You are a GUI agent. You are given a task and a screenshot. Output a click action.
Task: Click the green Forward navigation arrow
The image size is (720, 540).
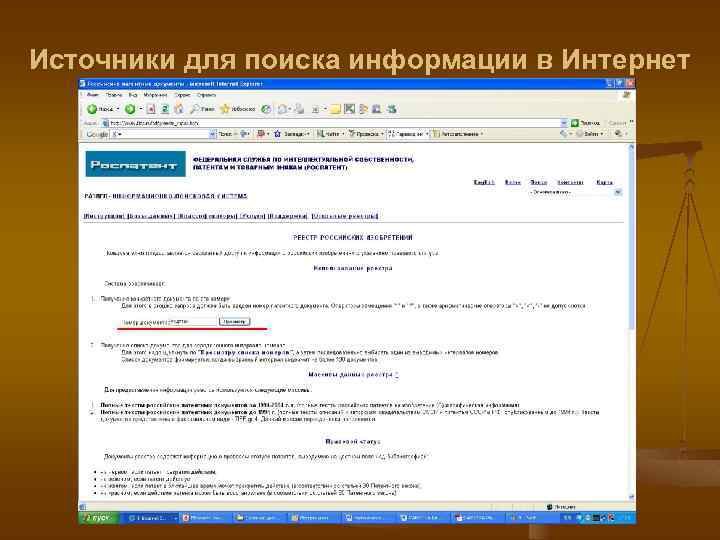click(130, 109)
